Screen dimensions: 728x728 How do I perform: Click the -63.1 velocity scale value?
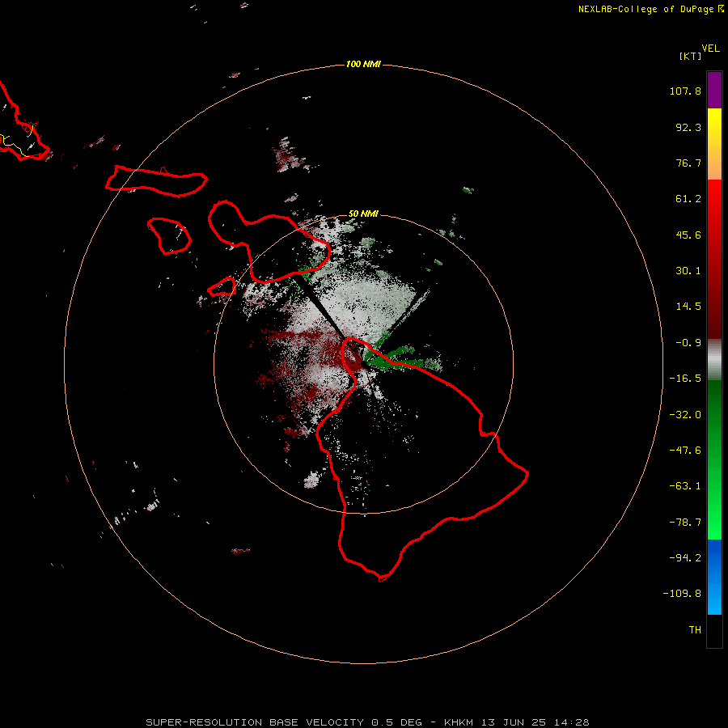pyautogui.click(x=685, y=486)
